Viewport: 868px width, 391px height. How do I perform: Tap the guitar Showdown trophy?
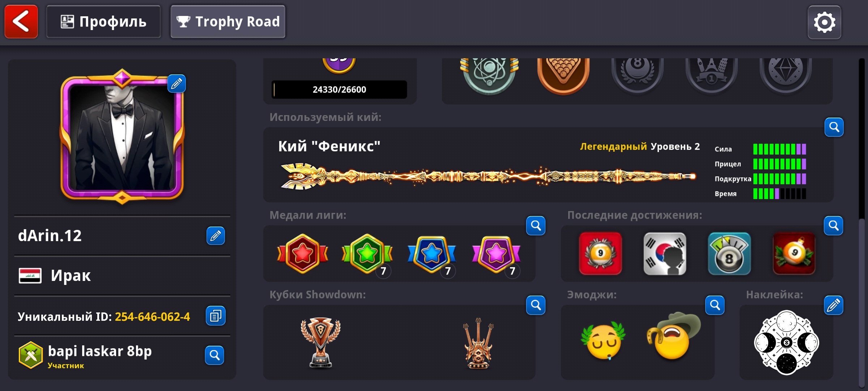[478, 343]
